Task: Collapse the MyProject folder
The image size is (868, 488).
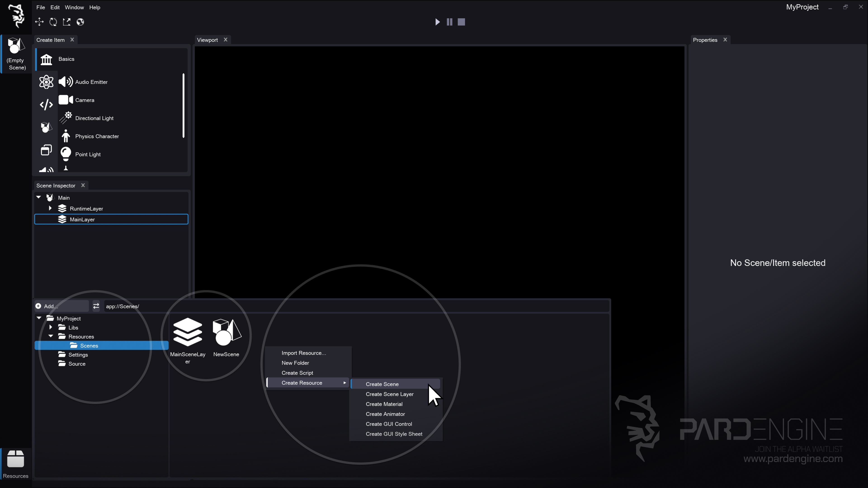Action: tap(39, 318)
